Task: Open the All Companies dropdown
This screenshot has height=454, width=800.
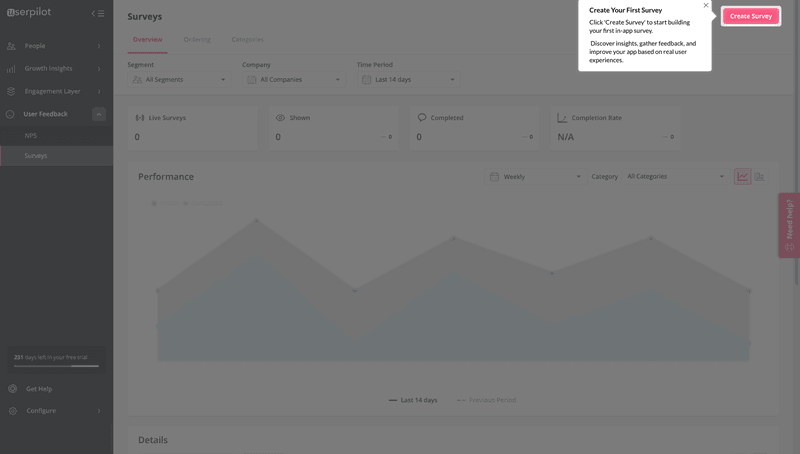Action: (294, 80)
